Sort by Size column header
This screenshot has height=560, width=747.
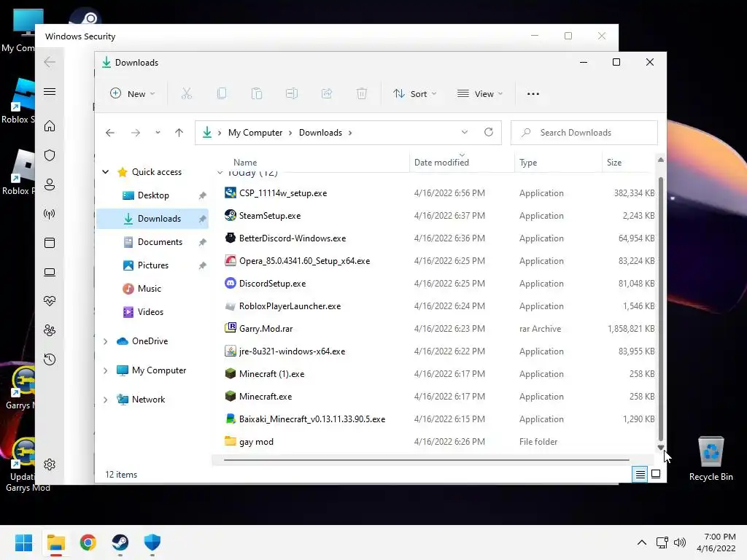point(614,163)
